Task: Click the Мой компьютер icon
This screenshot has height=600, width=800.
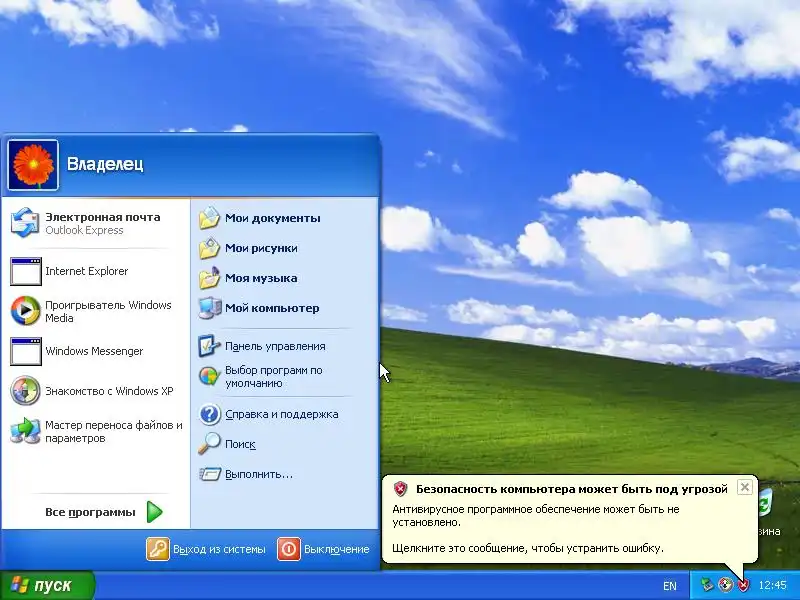Action: [209, 308]
